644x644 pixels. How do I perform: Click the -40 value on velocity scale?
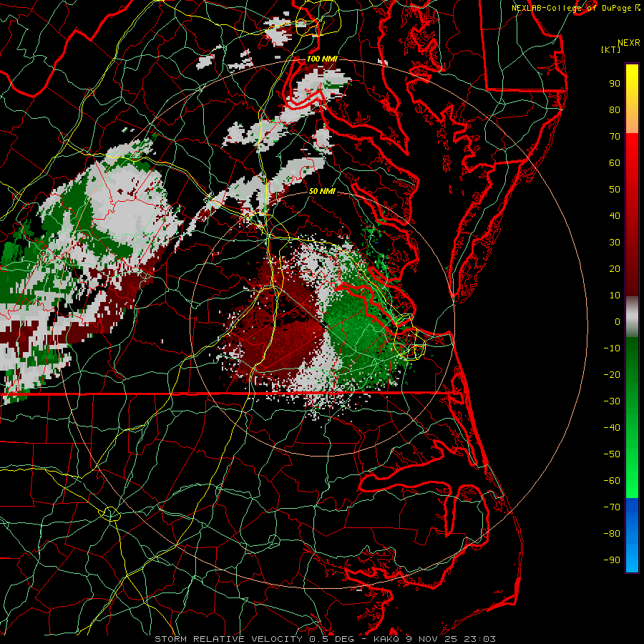point(612,428)
